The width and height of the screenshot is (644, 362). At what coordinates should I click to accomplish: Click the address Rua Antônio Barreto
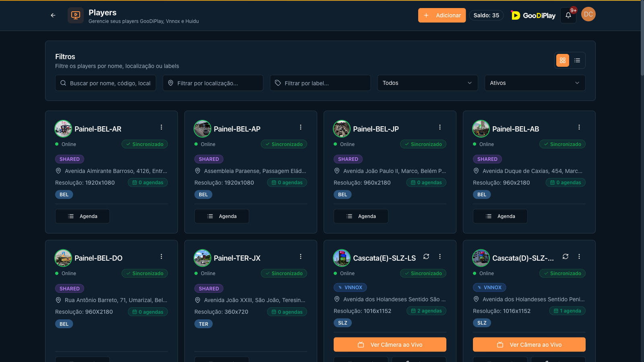click(x=116, y=300)
